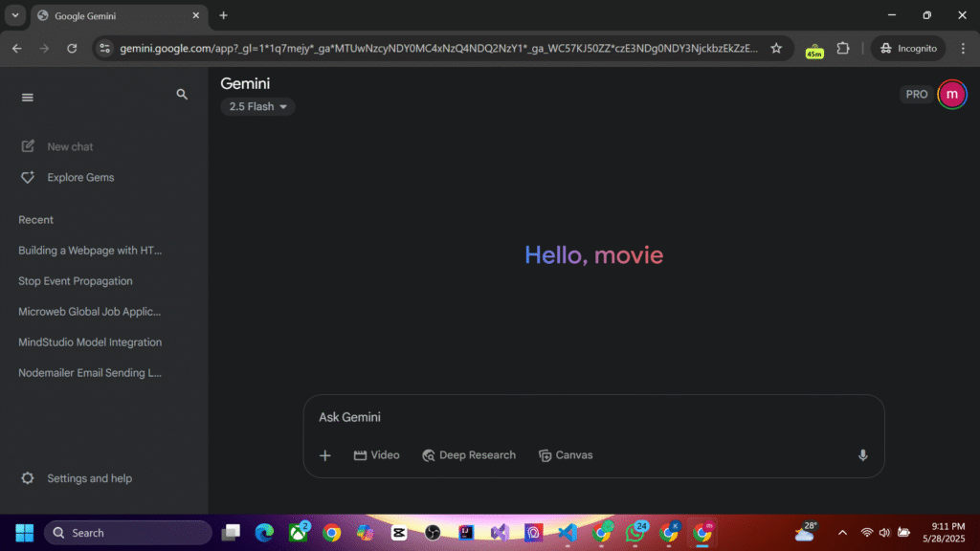Image resolution: width=980 pixels, height=551 pixels.
Task: Open the Extensions puzzle icon
Action: [x=843, y=48]
